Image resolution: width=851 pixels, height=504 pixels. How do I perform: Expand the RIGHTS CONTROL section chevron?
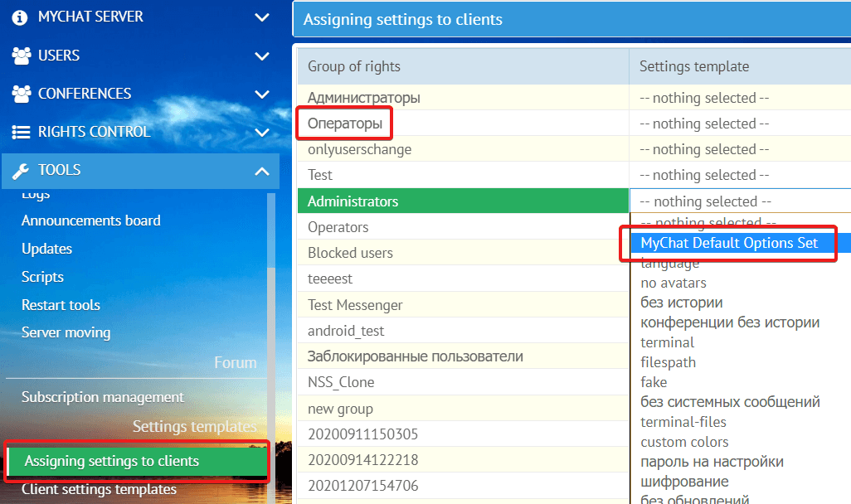(262, 133)
